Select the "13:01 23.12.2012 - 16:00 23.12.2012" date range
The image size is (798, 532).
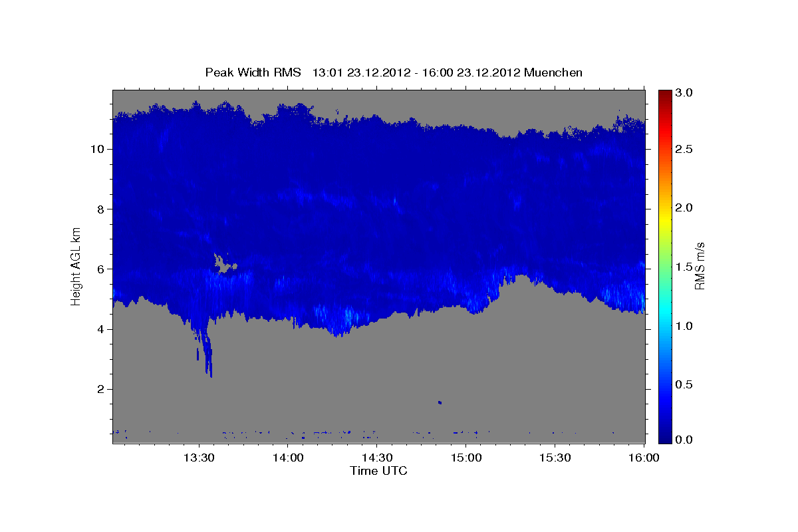click(416, 72)
